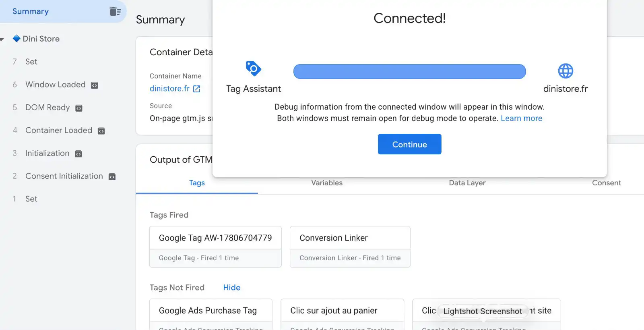Open the dinistore.fr container name link

pyautogui.click(x=169, y=89)
